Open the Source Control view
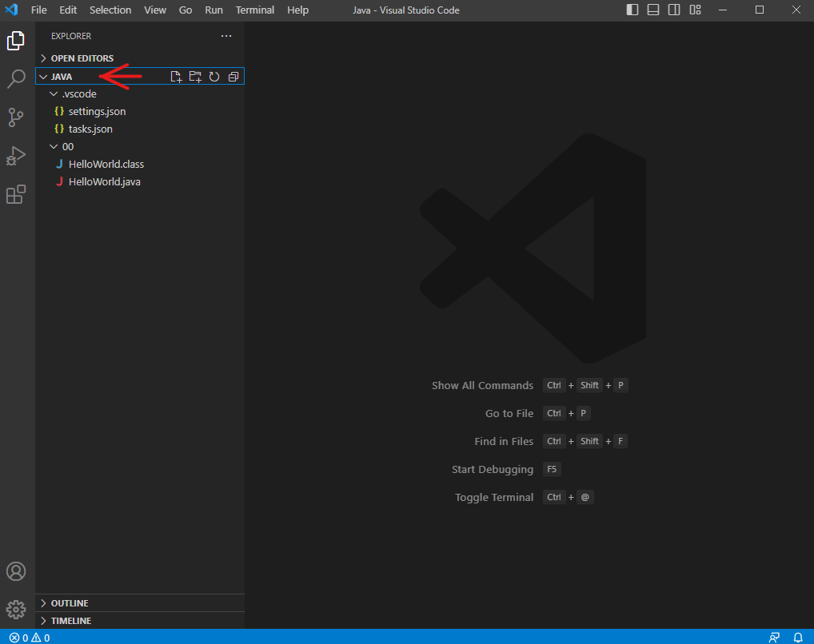This screenshot has height=644, width=814. coord(16,117)
